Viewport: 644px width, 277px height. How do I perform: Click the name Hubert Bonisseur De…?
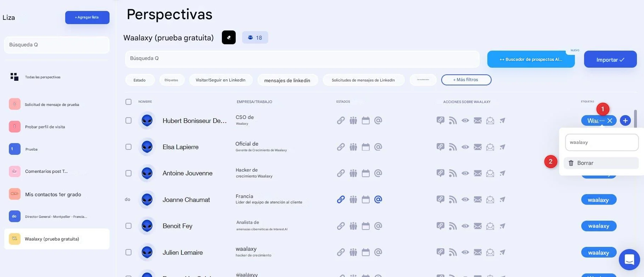pos(195,121)
